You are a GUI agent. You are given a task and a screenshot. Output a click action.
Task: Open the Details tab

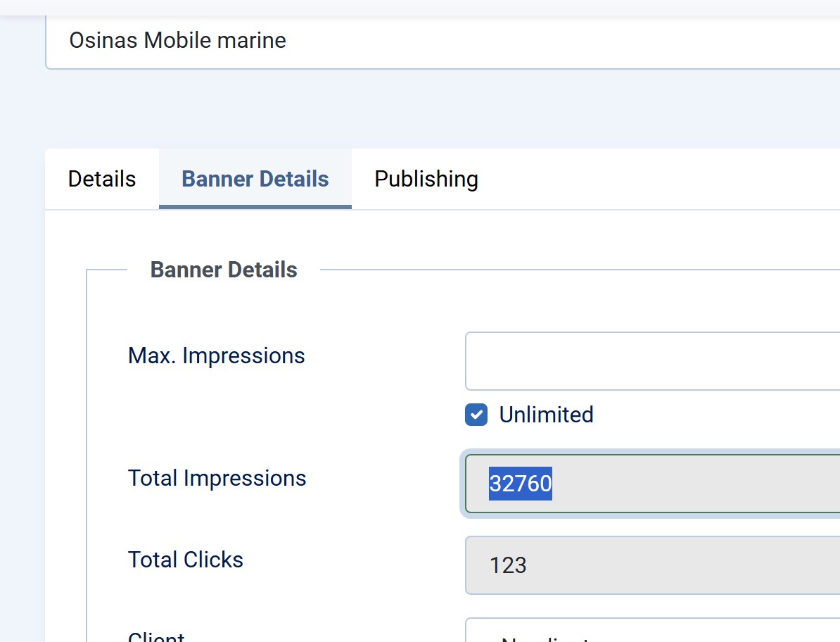pos(102,179)
